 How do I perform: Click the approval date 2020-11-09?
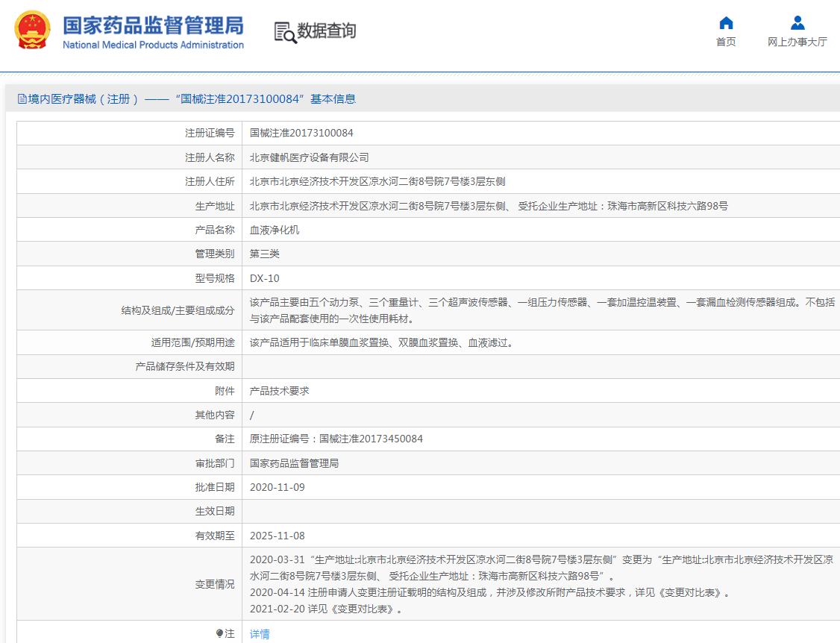point(277,487)
